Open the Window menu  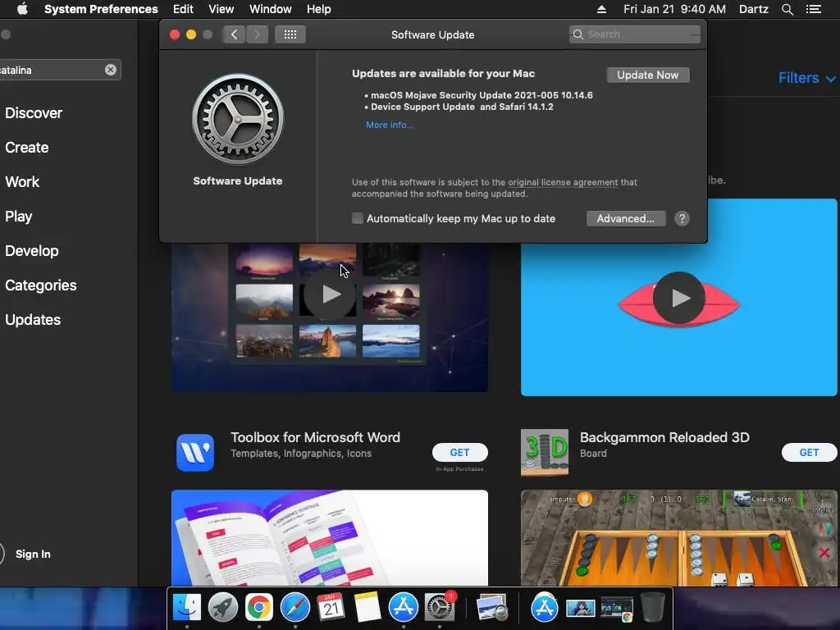271,9
